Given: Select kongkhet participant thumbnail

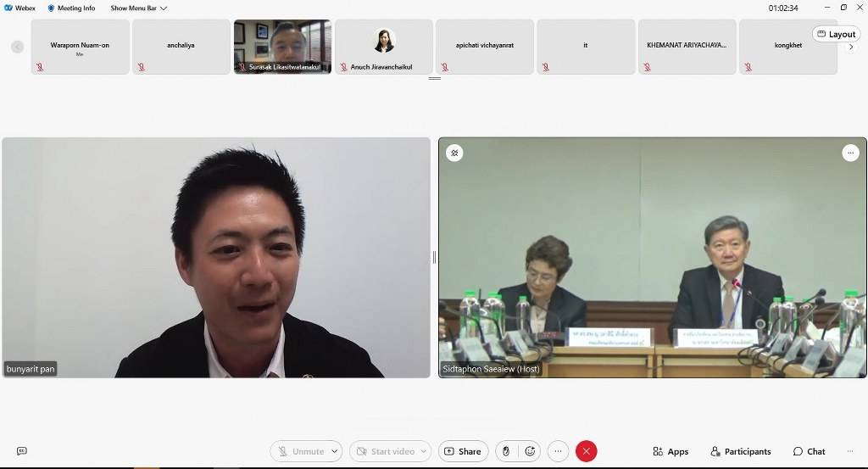Looking at the screenshot, I should [x=788, y=47].
